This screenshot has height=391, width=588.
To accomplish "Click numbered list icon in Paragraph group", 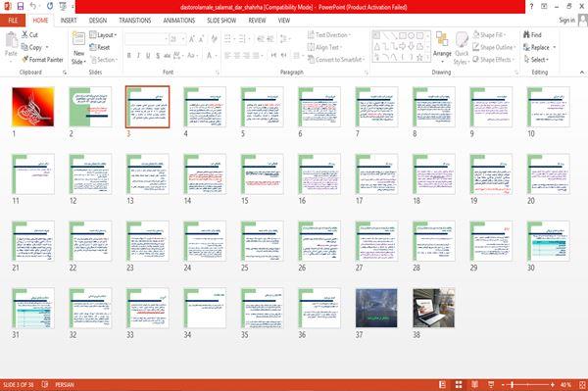I will click(x=243, y=38).
